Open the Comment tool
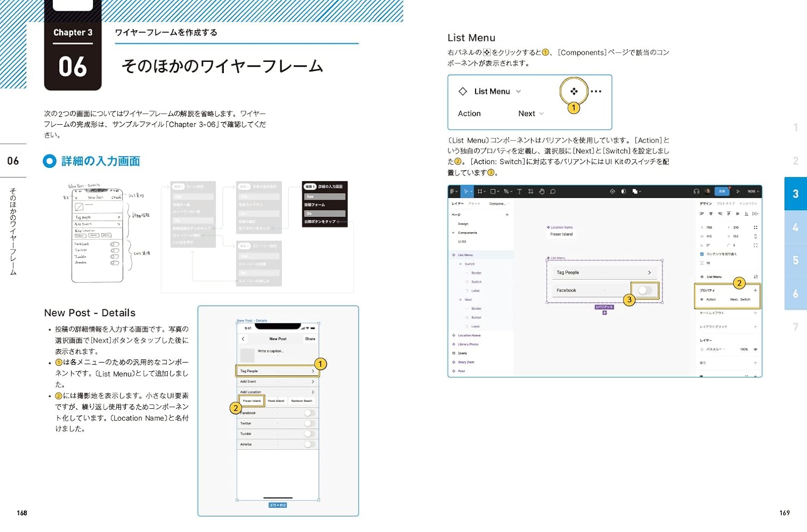The height and width of the screenshot is (532, 807). [553, 191]
